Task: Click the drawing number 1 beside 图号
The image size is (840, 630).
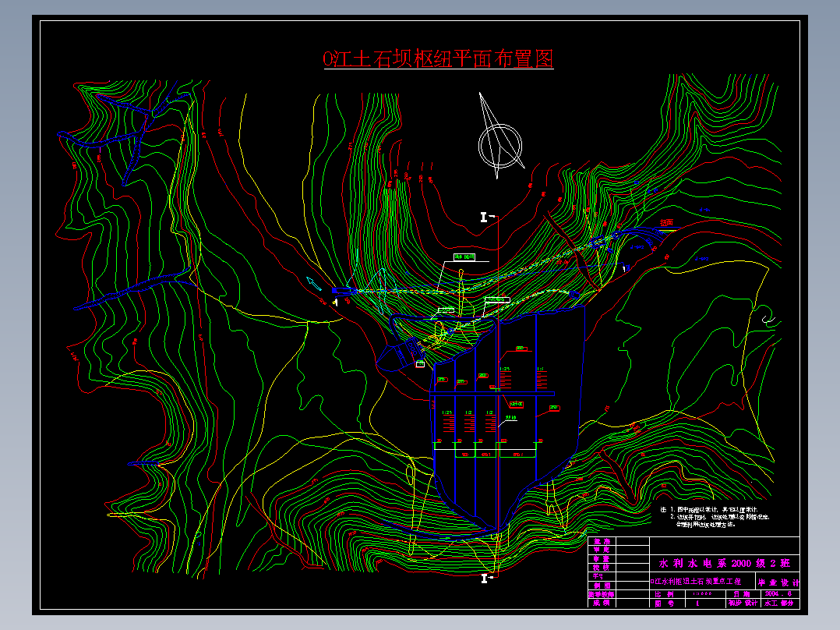Action: pyautogui.click(x=697, y=603)
